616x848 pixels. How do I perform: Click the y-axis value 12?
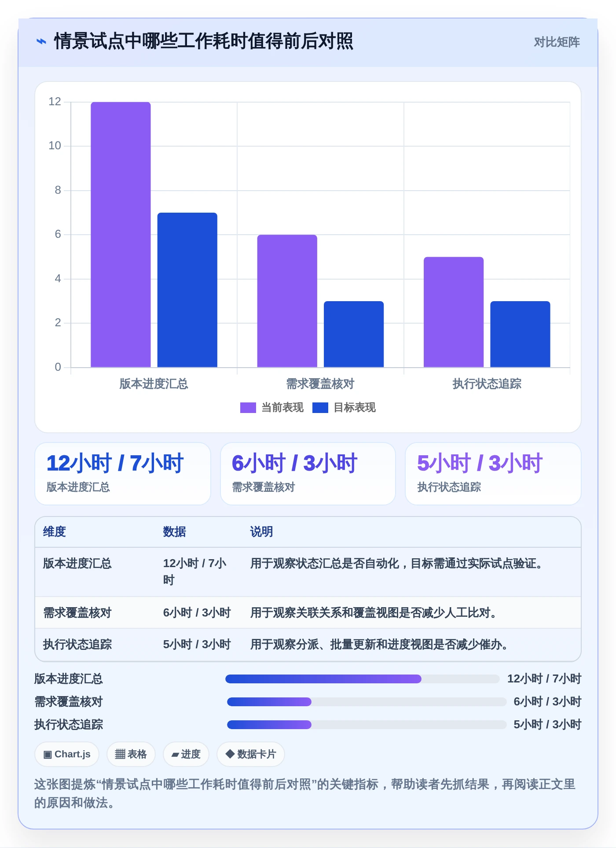55,102
